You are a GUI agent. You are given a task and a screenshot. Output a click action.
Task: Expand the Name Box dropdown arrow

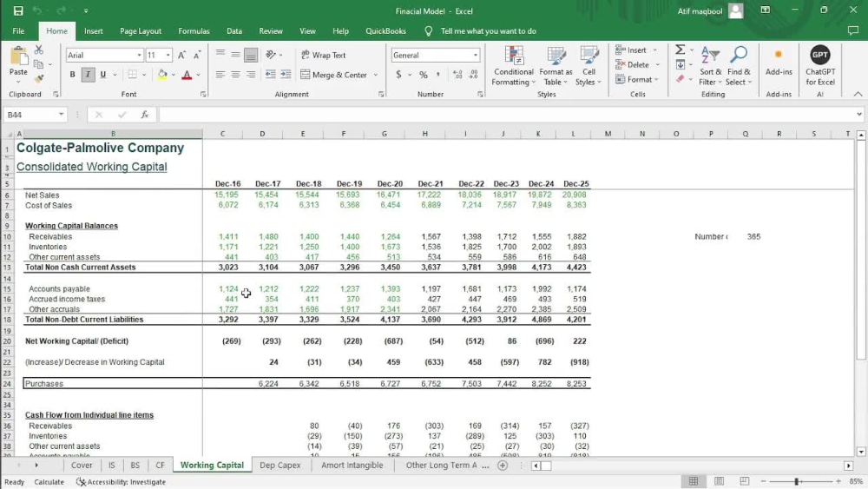61,115
